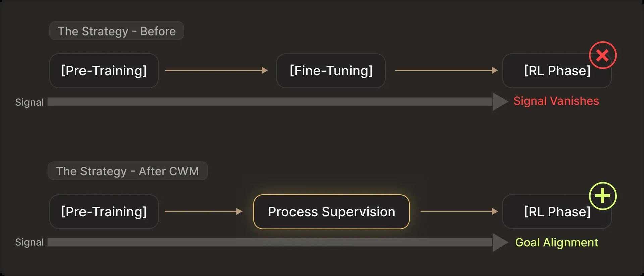
Task: Click the arrow from Process Supervision to RL Phase
Action: point(459,211)
